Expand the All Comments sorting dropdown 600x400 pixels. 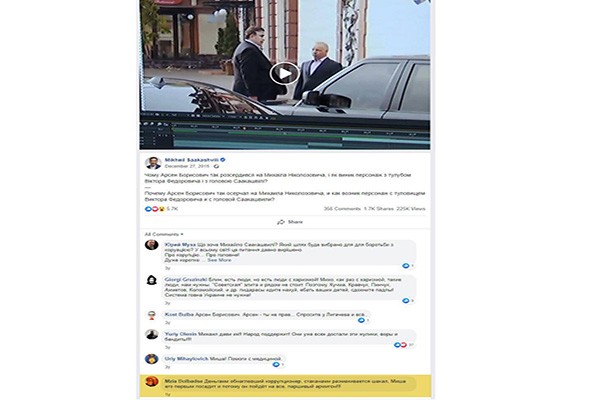pyautogui.click(x=164, y=234)
